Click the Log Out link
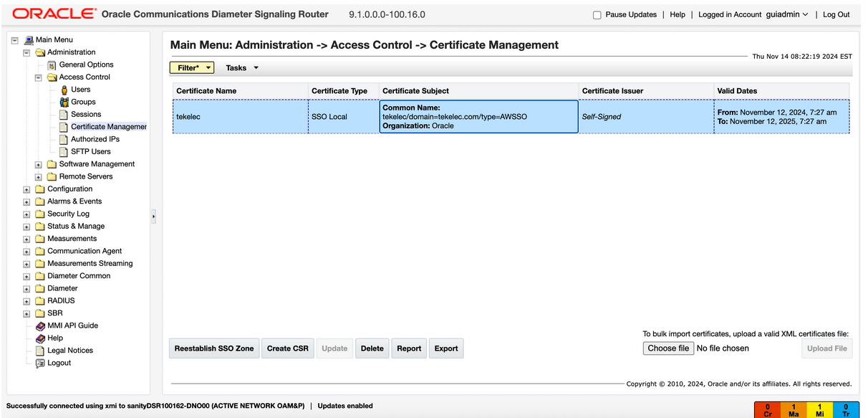This screenshot has height=418, width=868. 836,14
